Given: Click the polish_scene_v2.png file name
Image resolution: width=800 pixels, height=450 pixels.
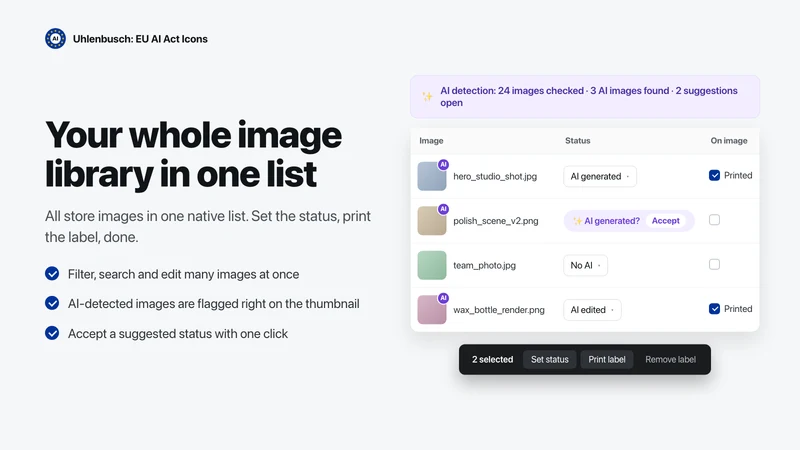Looking at the screenshot, I should 496,221.
